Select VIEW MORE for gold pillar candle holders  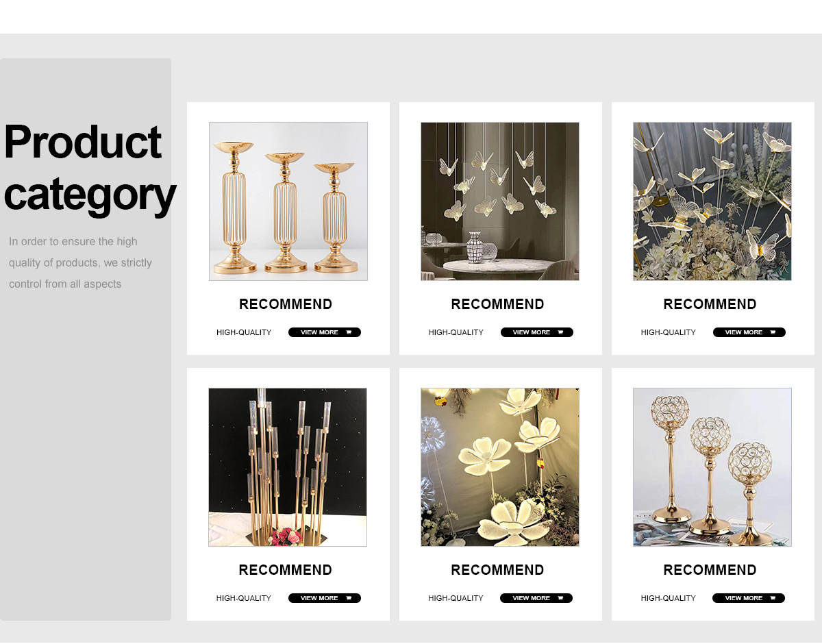pyautogui.click(x=325, y=332)
